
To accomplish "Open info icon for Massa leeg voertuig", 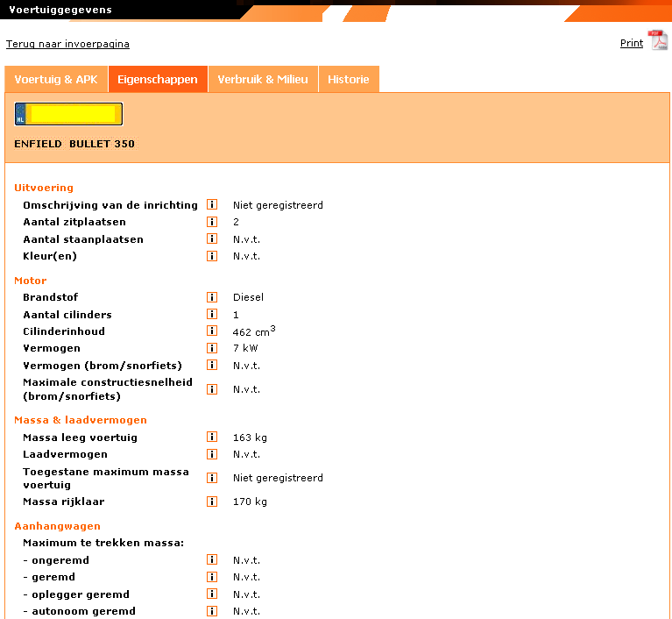I will tap(212, 438).
